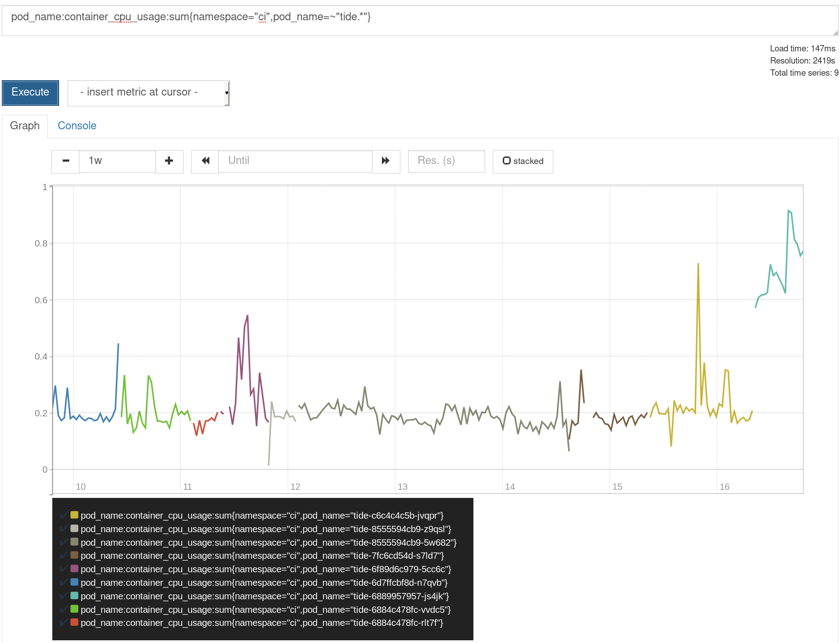The image size is (840, 643).
Task: Switch to the Console tab
Action: pyautogui.click(x=77, y=126)
